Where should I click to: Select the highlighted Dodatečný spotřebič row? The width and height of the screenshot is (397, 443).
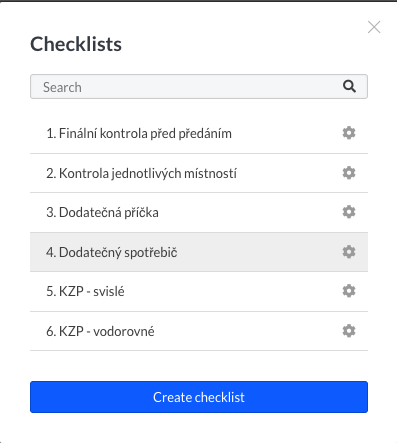[199, 252]
